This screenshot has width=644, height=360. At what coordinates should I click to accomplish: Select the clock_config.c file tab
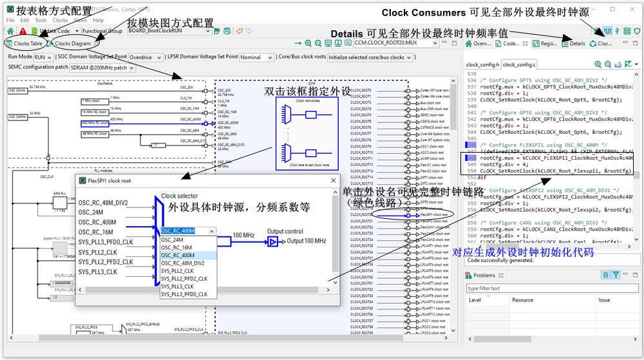point(519,65)
